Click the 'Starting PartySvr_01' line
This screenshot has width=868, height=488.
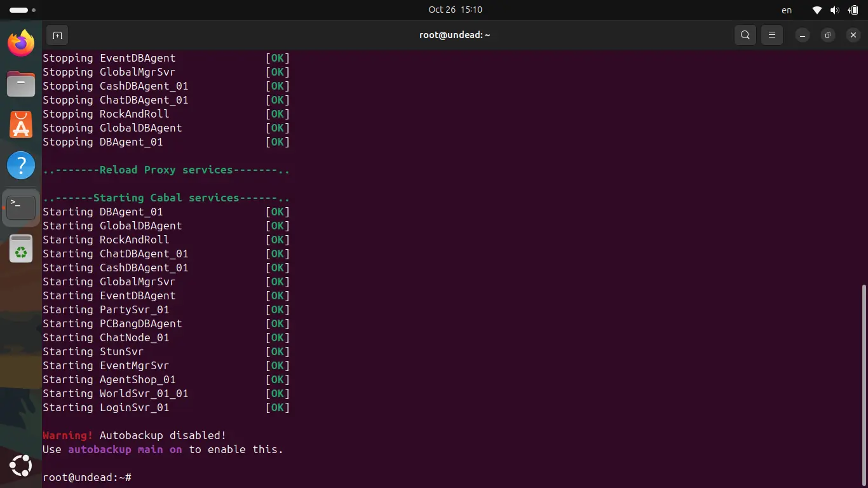point(166,309)
